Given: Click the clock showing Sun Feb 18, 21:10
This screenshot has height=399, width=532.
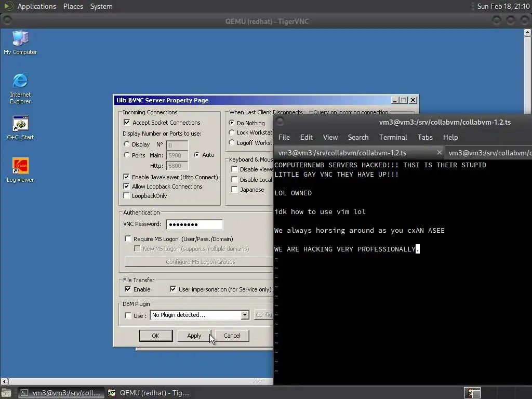Looking at the screenshot, I should coord(503,6).
